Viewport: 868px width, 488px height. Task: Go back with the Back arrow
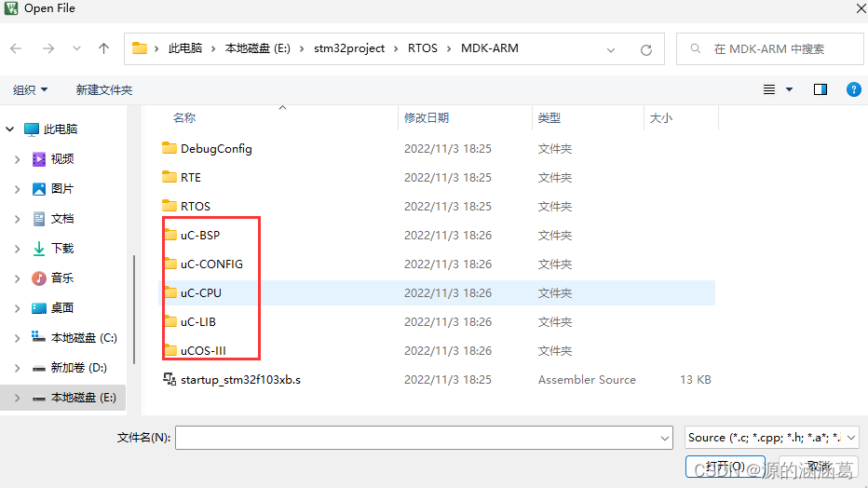[x=16, y=48]
